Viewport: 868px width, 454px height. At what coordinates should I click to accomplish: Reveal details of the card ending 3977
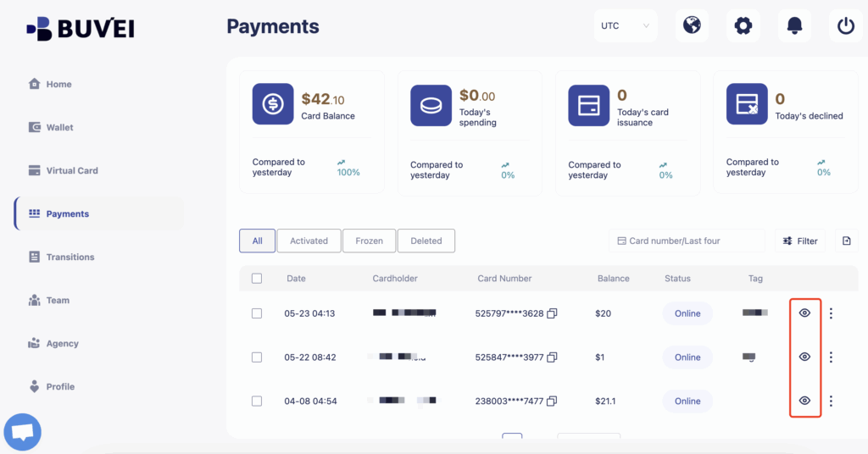tap(804, 357)
